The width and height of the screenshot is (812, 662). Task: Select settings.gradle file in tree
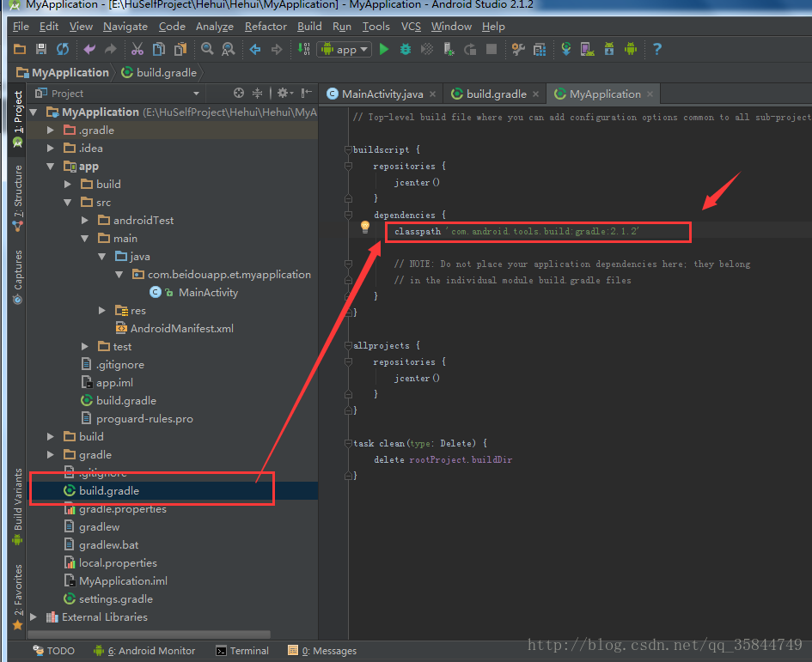click(x=115, y=598)
